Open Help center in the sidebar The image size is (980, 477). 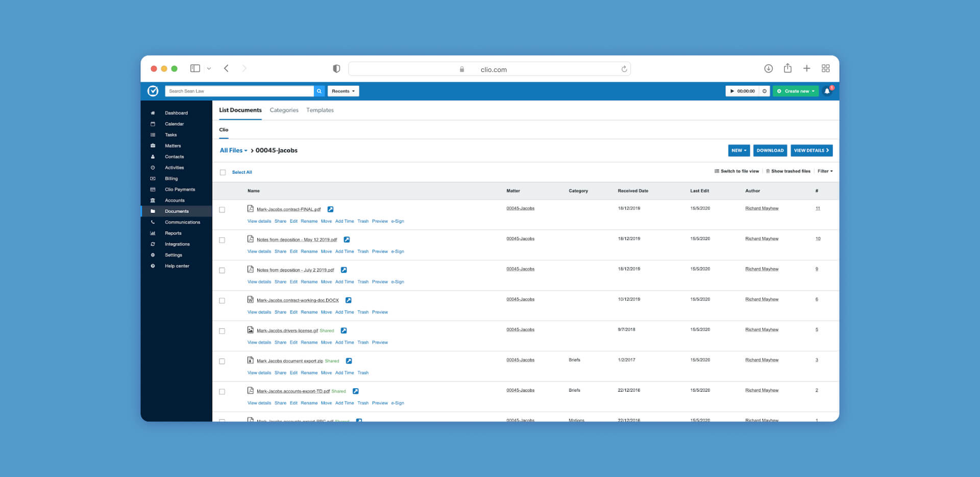tap(176, 266)
